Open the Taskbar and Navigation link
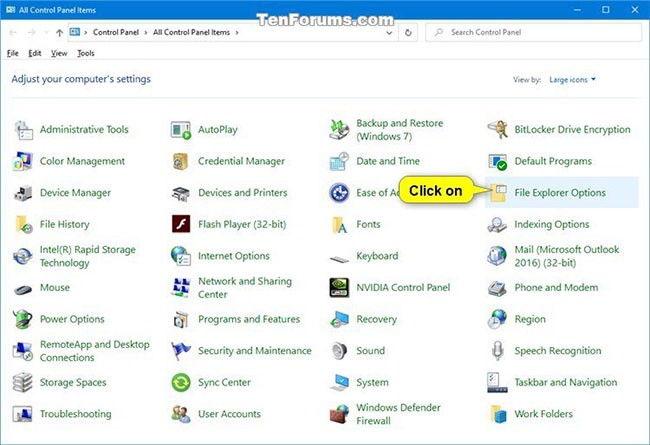 (x=565, y=382)
